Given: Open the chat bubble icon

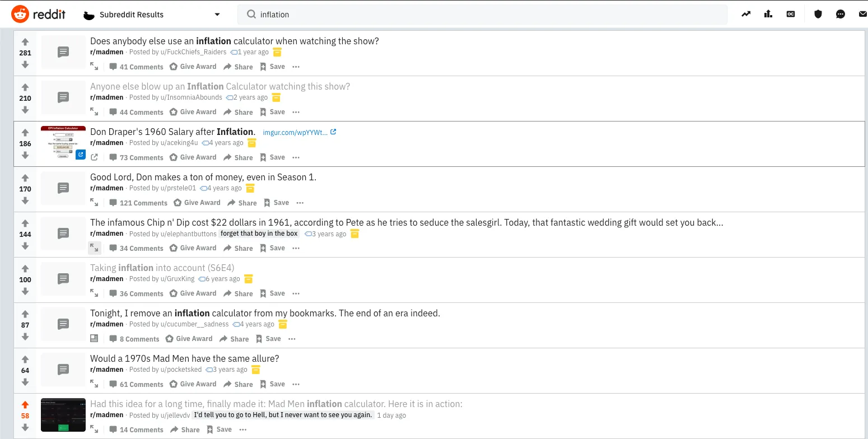Looking at the screenshot, I should 841,15.
